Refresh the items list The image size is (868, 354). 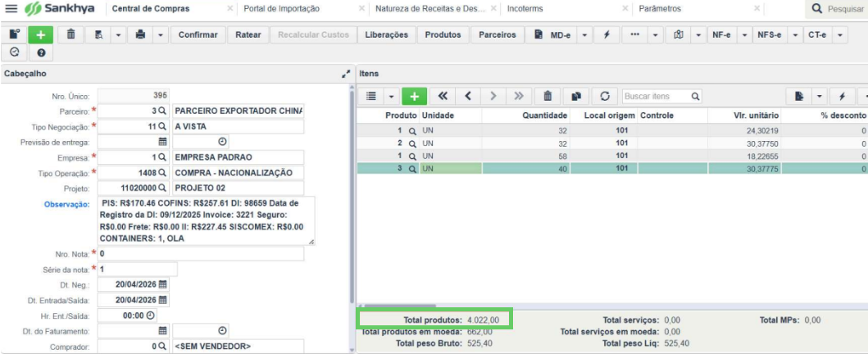(605, 96)
